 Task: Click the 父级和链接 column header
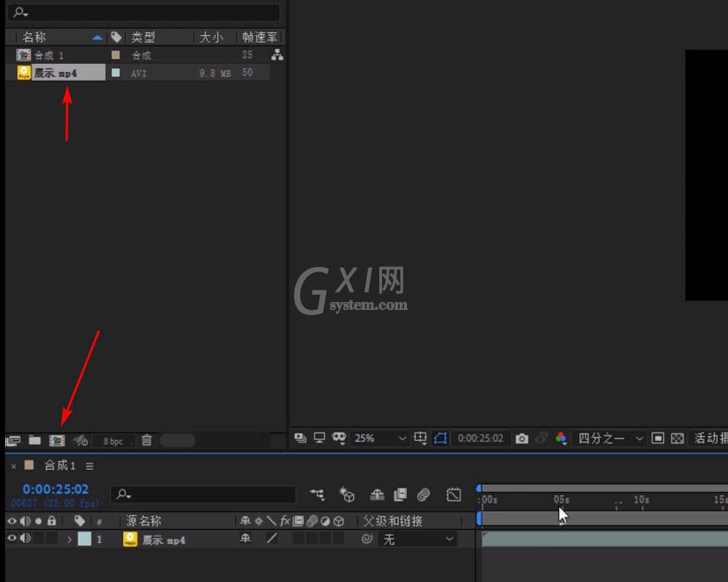393,521
